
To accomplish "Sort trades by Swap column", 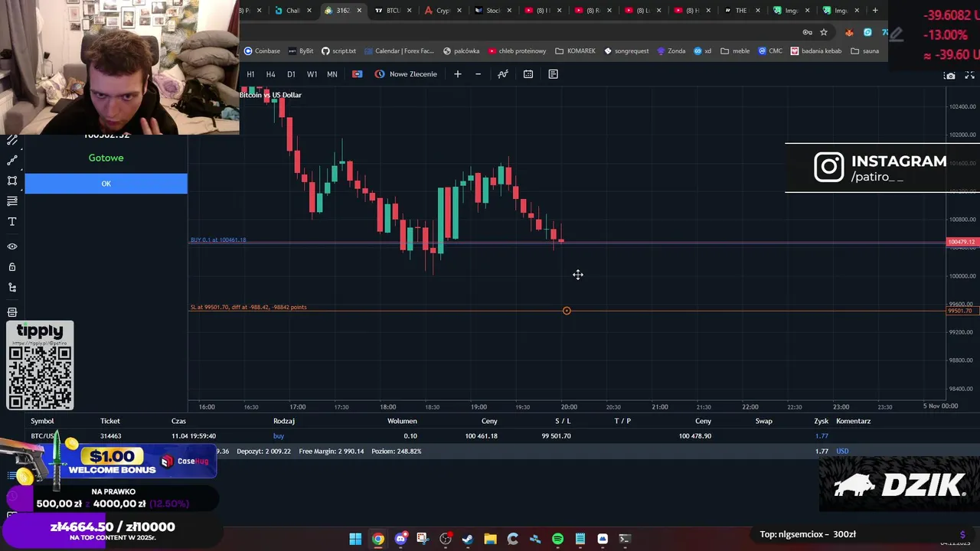I will click(x=763, y=421).
